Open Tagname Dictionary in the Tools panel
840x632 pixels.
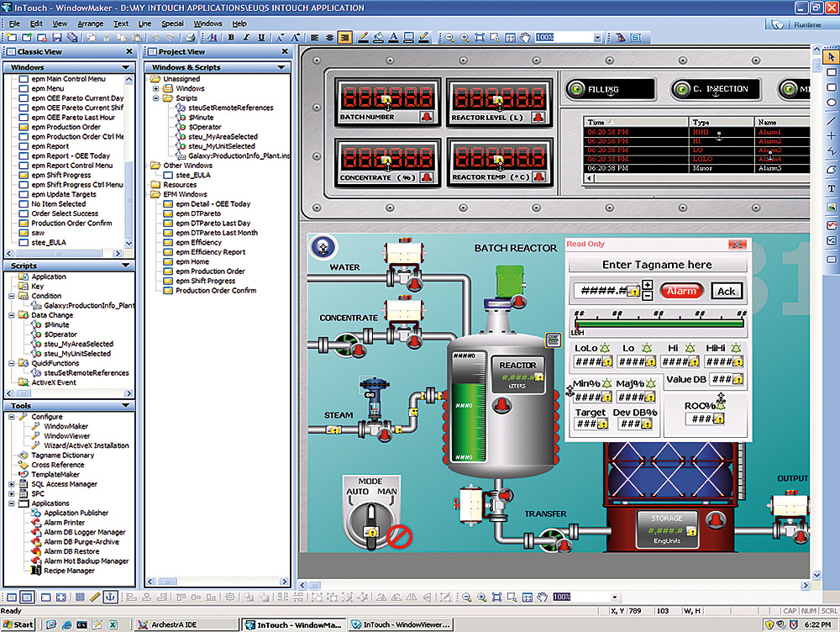point(63,455)
